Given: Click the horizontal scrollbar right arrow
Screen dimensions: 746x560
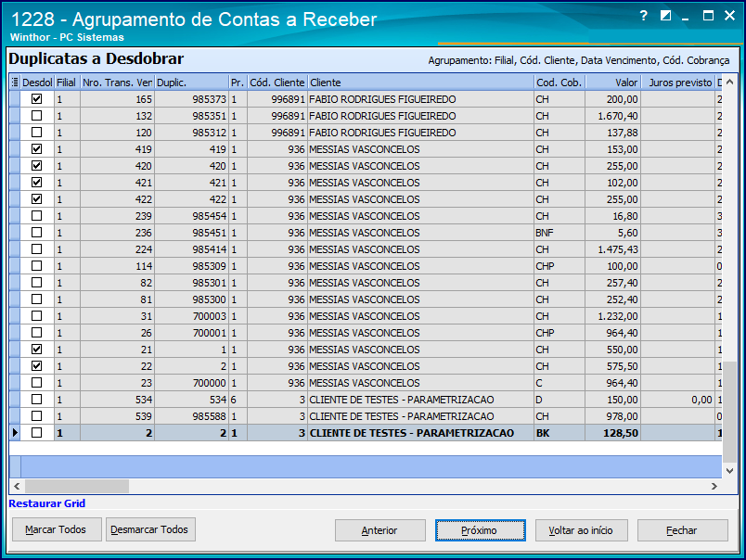Looking at the screenshot, I should click(714, 486).
